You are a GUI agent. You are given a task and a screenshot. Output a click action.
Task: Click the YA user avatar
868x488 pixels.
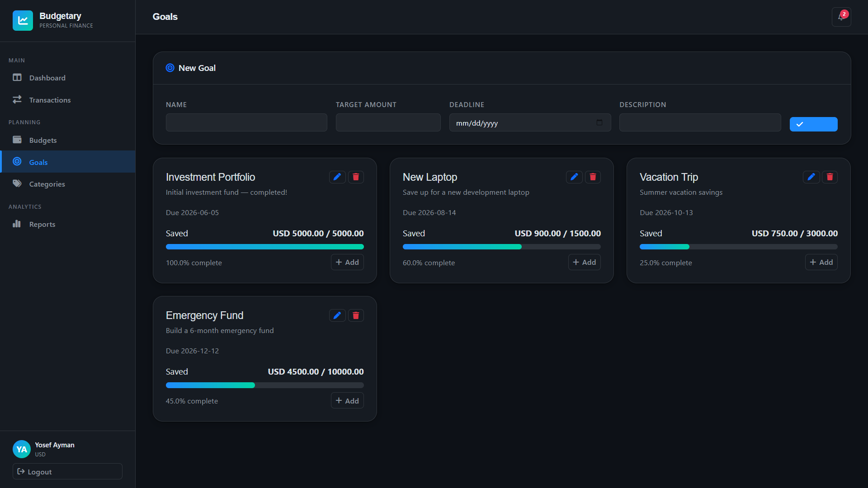coord(22,449)
